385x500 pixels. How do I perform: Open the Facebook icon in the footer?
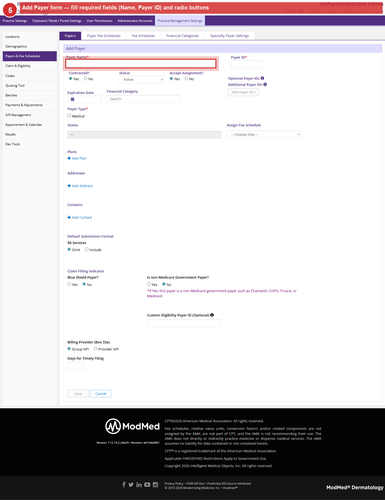[x=124, y=484]
